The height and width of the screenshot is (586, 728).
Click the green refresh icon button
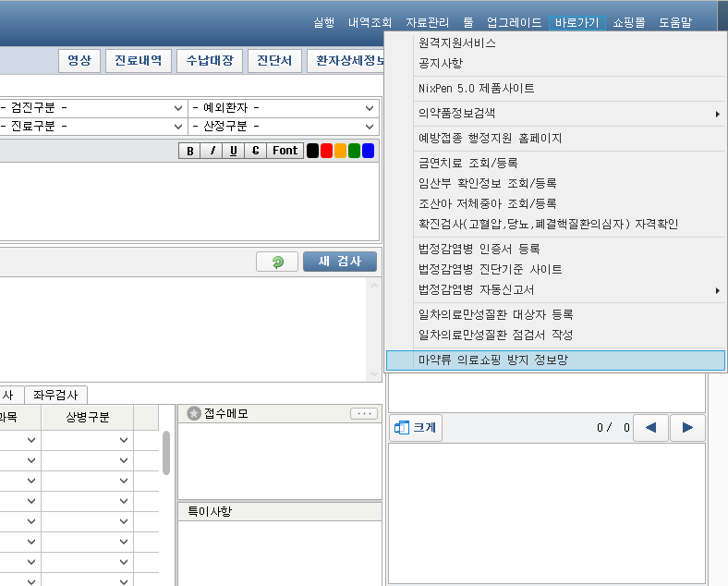(277, 262)
